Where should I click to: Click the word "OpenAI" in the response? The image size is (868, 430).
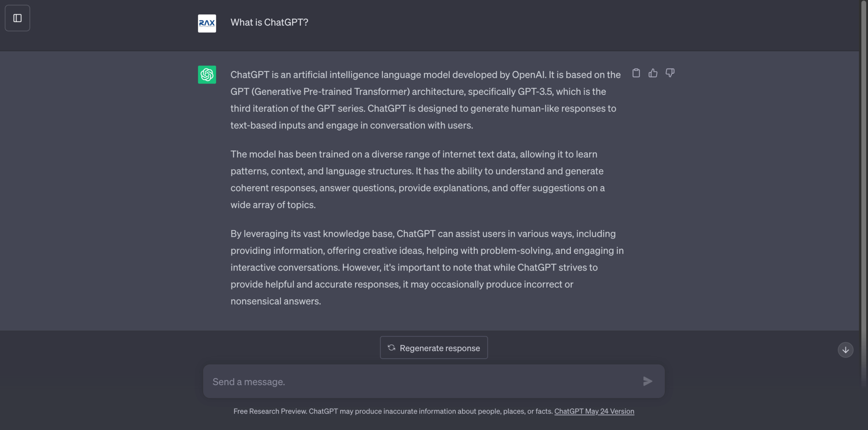529,75
